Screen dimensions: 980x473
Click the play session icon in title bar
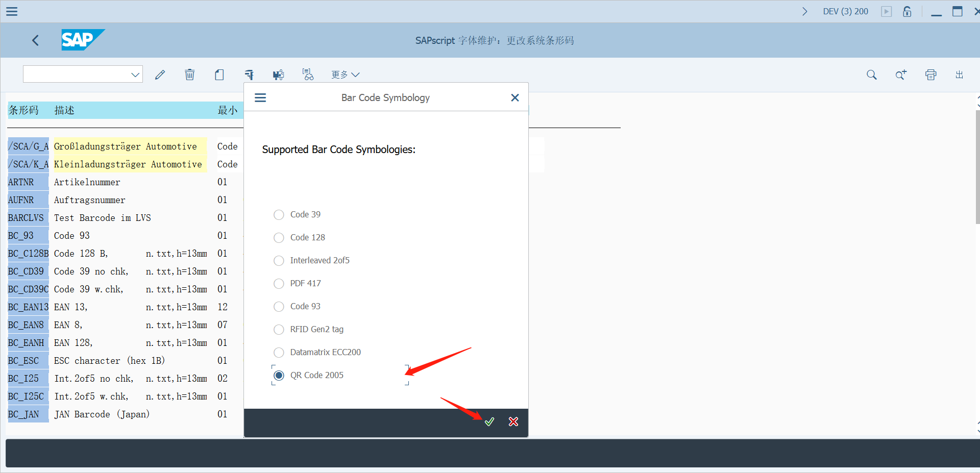[887, 11]
